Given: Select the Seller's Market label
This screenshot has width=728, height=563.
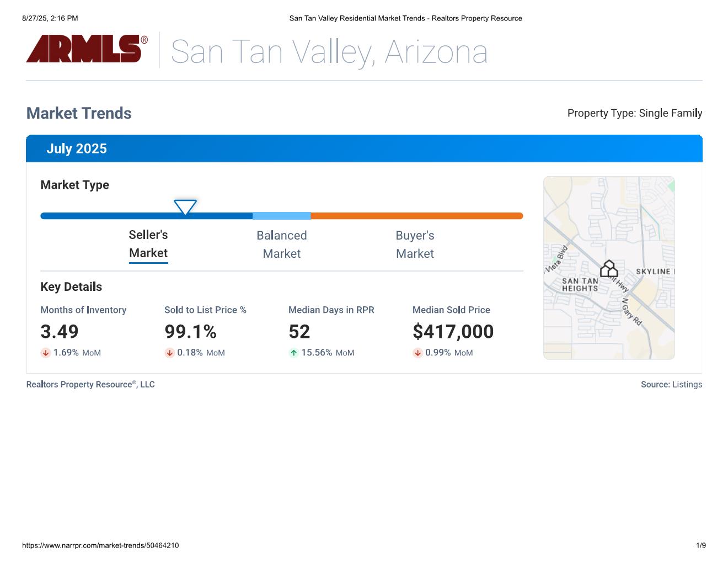Looking at the screenshot, I should pyautogui.click(x=148, y=244).
